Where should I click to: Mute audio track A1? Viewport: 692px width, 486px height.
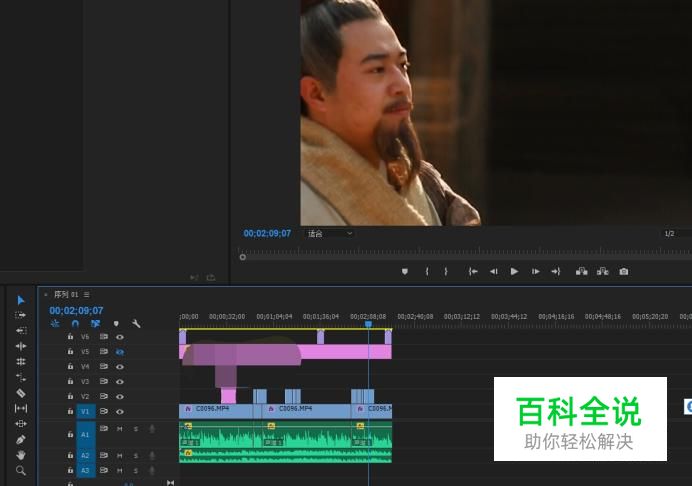click(120, 429)
